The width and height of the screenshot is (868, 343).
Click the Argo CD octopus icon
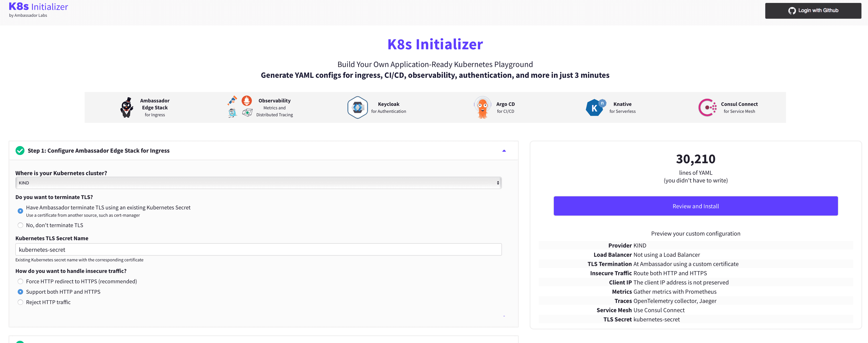click(x=482, y=107)
